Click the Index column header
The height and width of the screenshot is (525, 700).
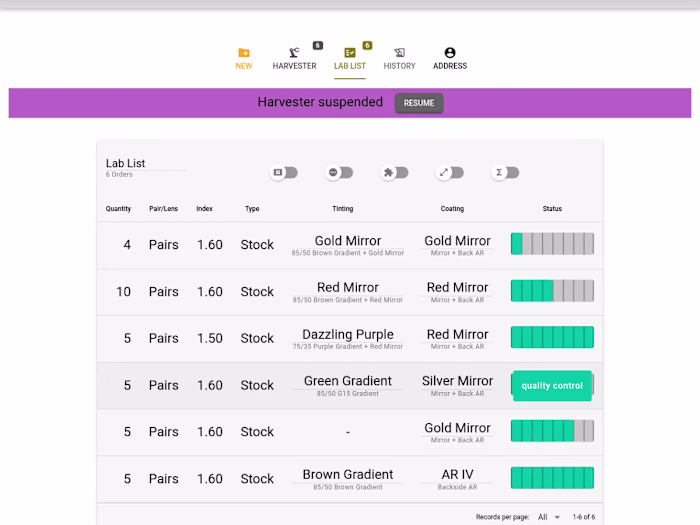204,208
